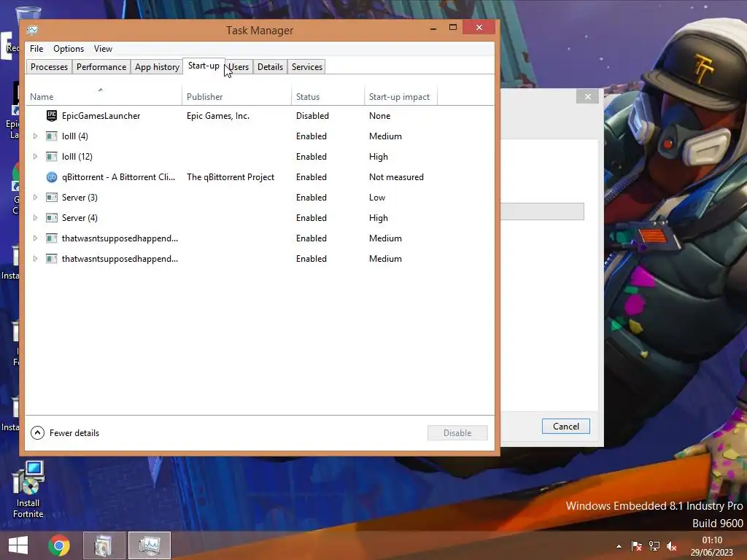The width and height of the screenshot is (747, 560).
Task: Select the lolll (12) row name
Action: 77,157
